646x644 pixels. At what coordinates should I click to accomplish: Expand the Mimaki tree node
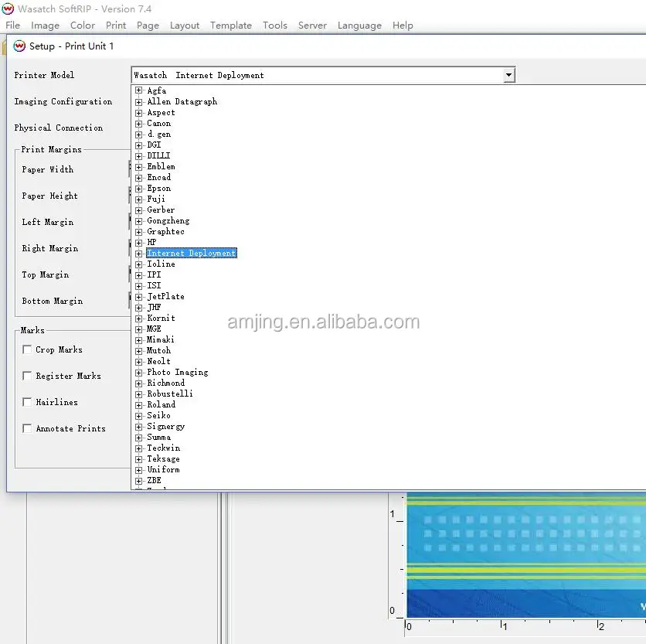[139, 340]
